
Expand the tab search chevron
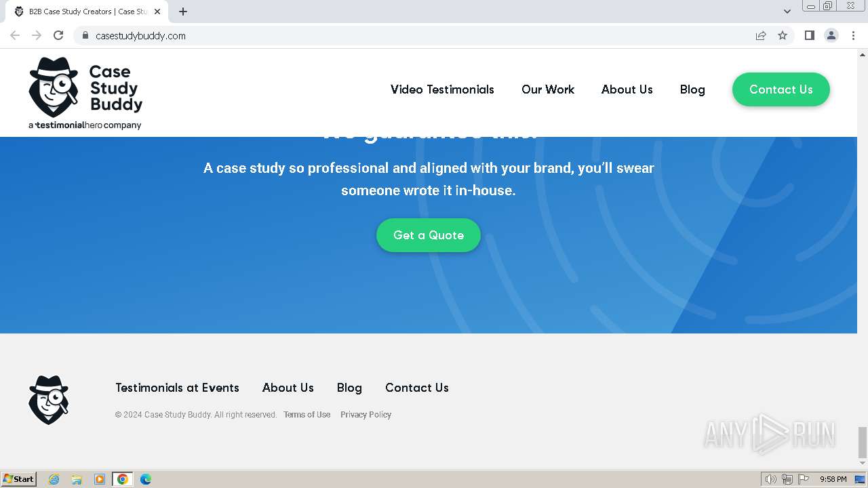click(x=787, y=12)
